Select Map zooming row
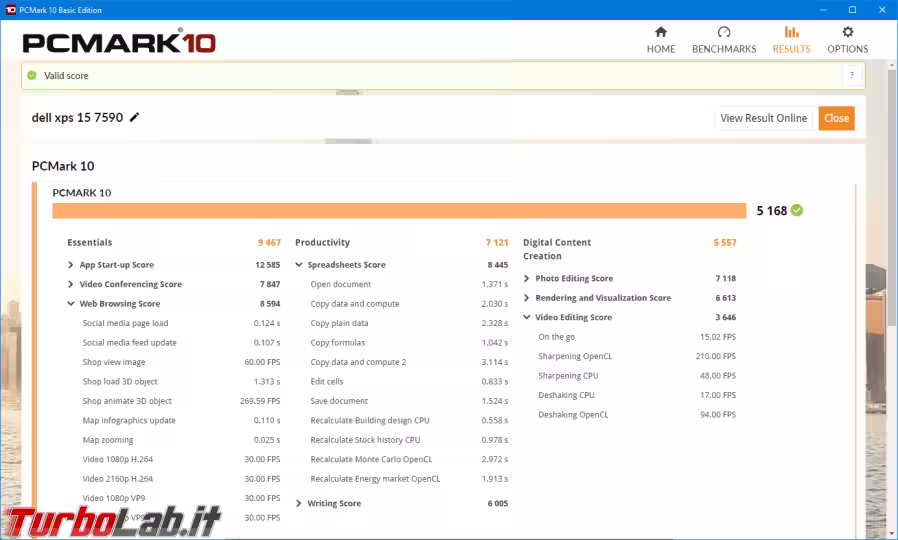The width and height of the screenshot is (898, 540). coord(181,440)
